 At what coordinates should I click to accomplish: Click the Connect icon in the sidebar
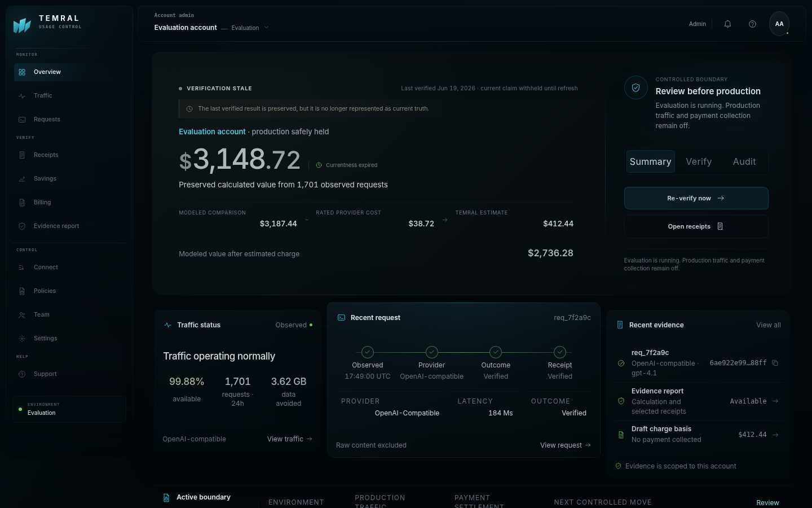point(22,268)
